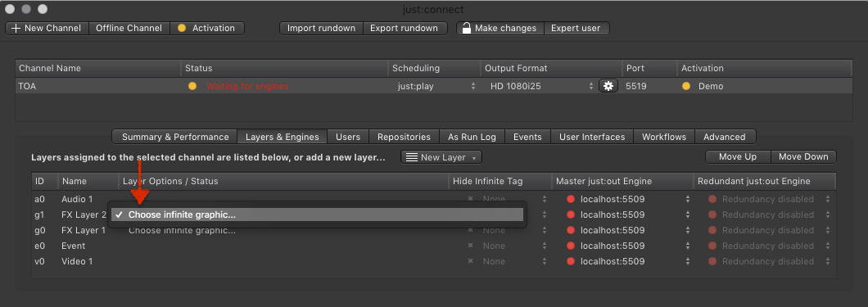Open the New Layer dropdown

[x=441, y=157]
